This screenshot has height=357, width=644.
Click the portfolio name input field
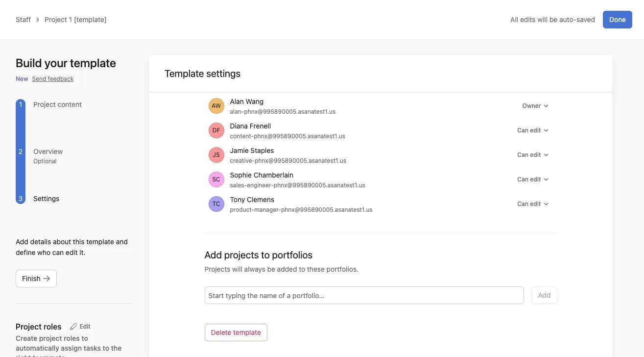364,296
